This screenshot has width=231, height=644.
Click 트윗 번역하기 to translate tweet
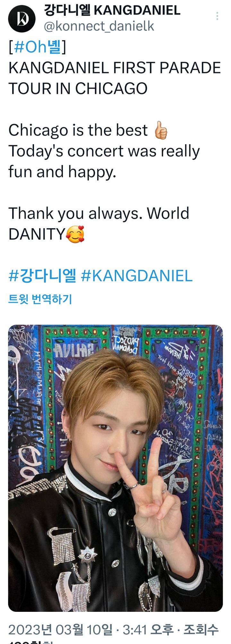40,299
